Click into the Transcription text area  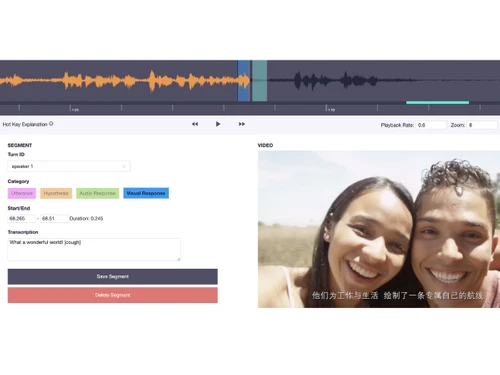[x=94, y=249]
